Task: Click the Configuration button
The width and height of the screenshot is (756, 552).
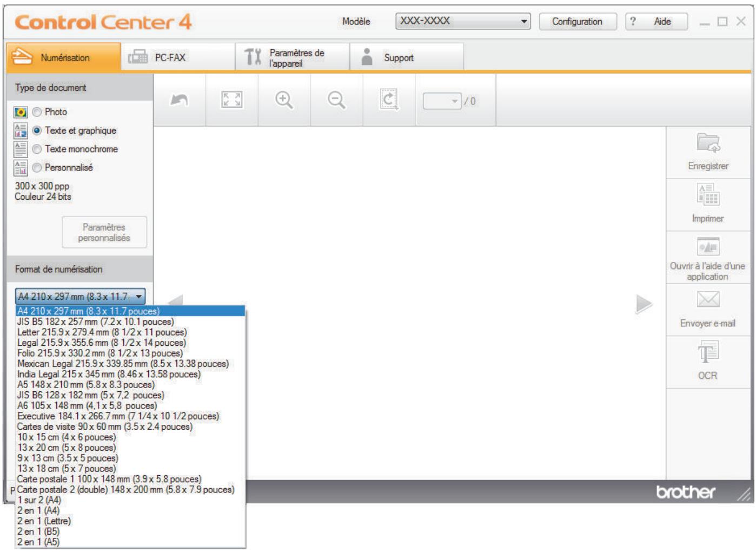Action: coord(578,22)
